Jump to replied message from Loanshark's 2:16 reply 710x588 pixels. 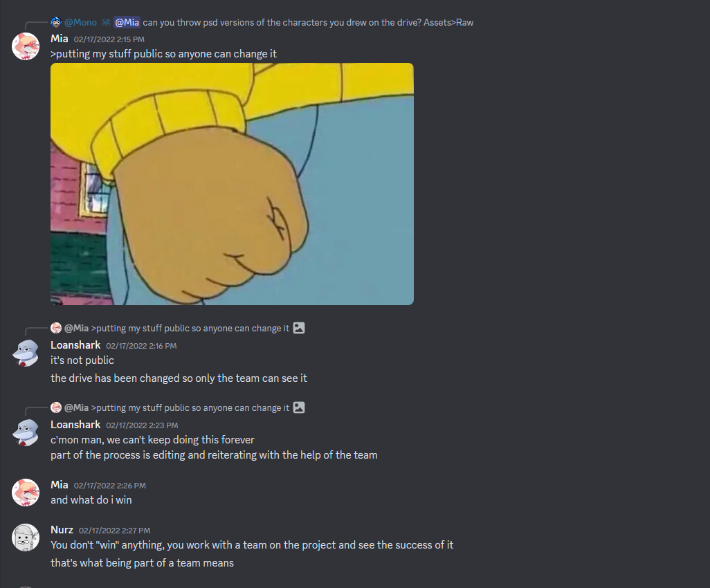[190, 328]
